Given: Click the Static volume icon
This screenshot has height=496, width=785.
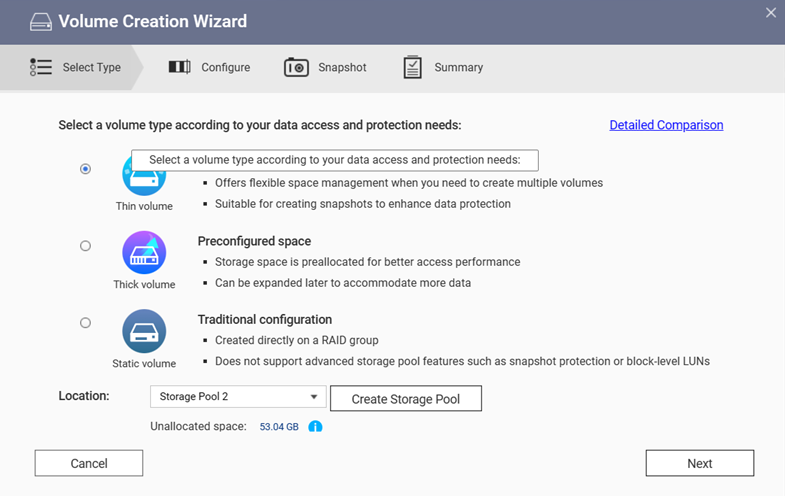Looking at the screenshot, I should pyautogui.click(x=144, y=330).
